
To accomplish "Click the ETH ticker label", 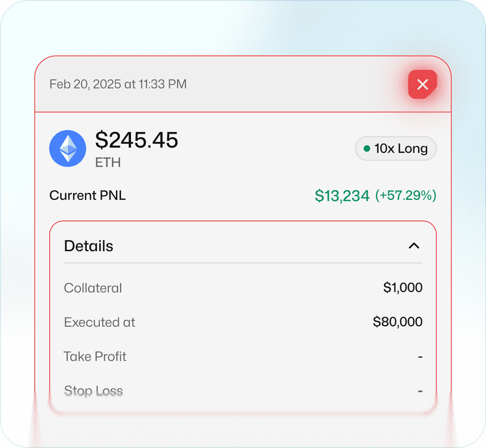I will tap(108, 162).
